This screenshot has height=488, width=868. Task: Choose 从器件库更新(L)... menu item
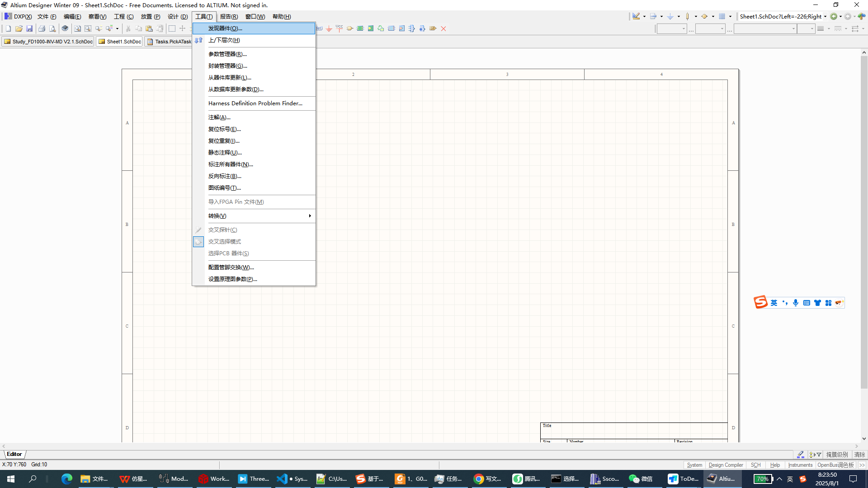point(254,78)
